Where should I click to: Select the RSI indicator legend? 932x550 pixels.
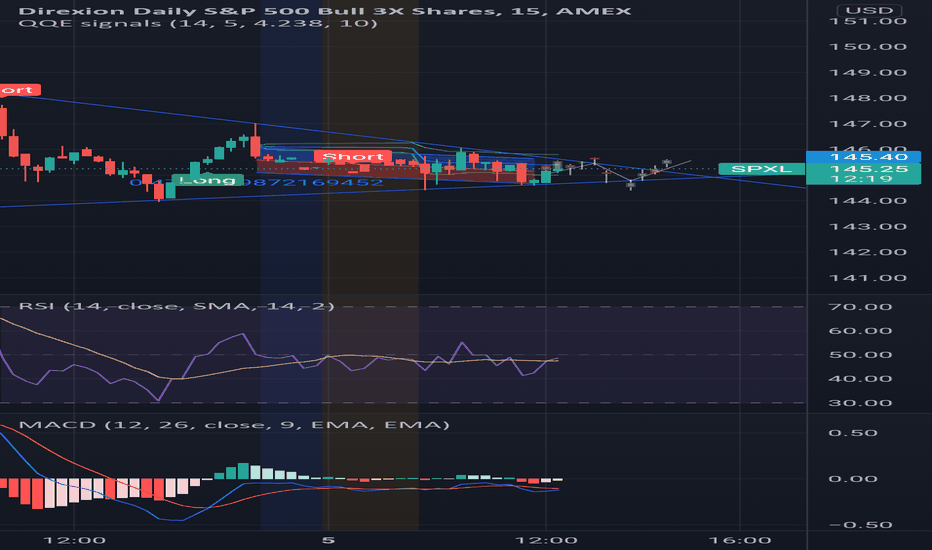point(177,306)
